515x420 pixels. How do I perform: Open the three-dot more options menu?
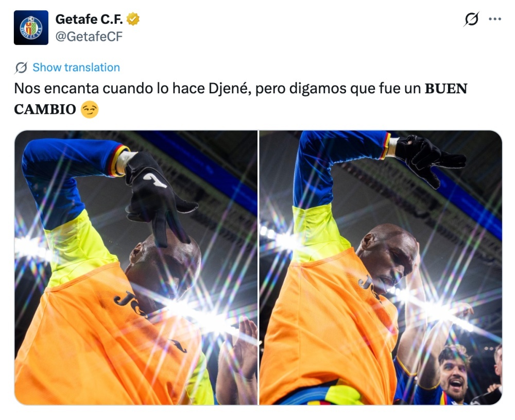point(495,19)
